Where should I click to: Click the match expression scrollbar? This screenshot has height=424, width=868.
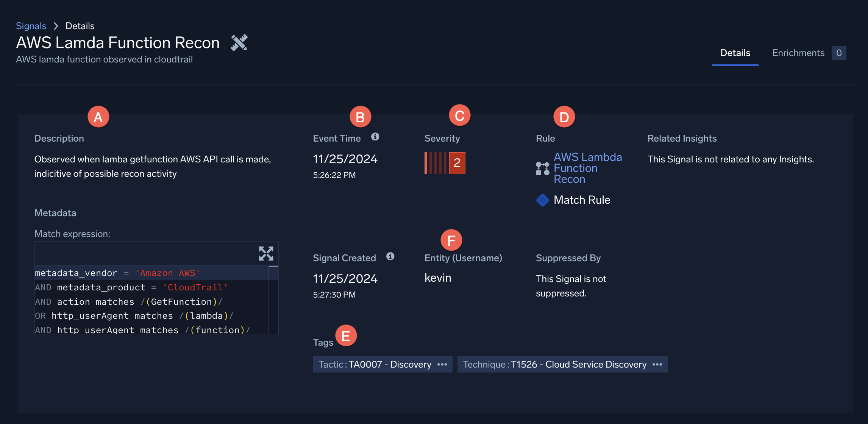273,299
